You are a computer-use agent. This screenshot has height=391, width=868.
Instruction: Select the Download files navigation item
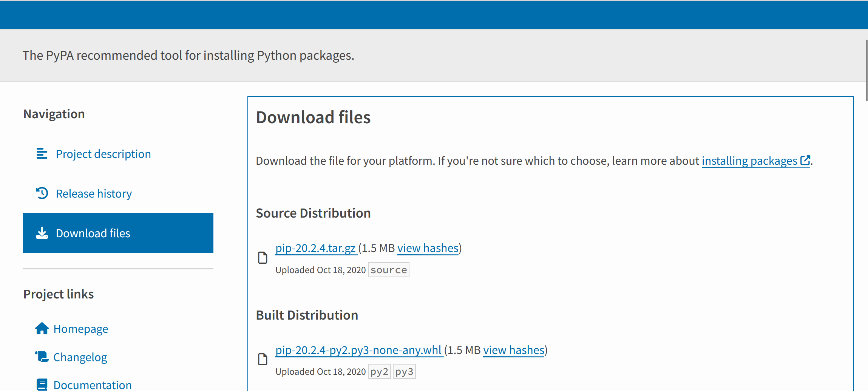(x=118, y=233)
